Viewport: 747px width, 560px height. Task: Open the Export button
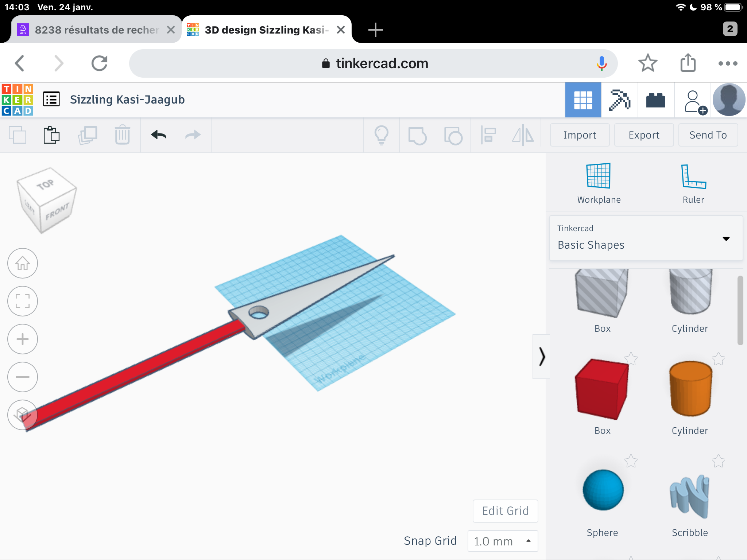[x=644, y=135]
